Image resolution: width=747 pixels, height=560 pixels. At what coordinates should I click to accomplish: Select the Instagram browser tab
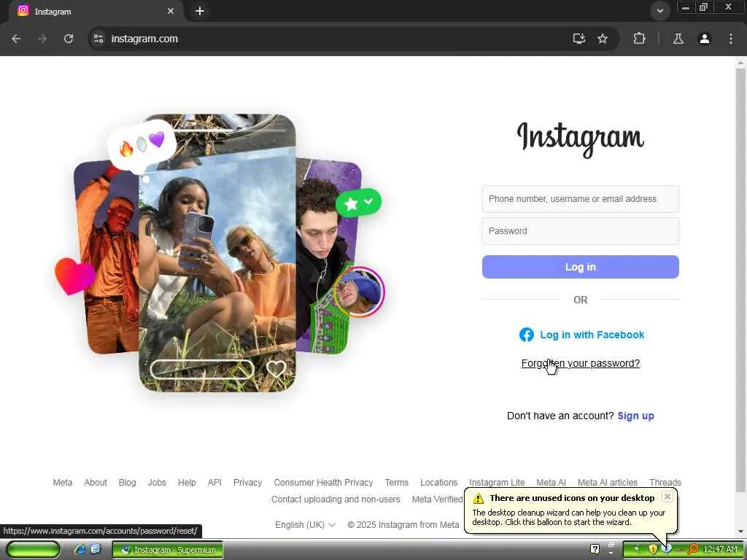(x=94, y=11)
